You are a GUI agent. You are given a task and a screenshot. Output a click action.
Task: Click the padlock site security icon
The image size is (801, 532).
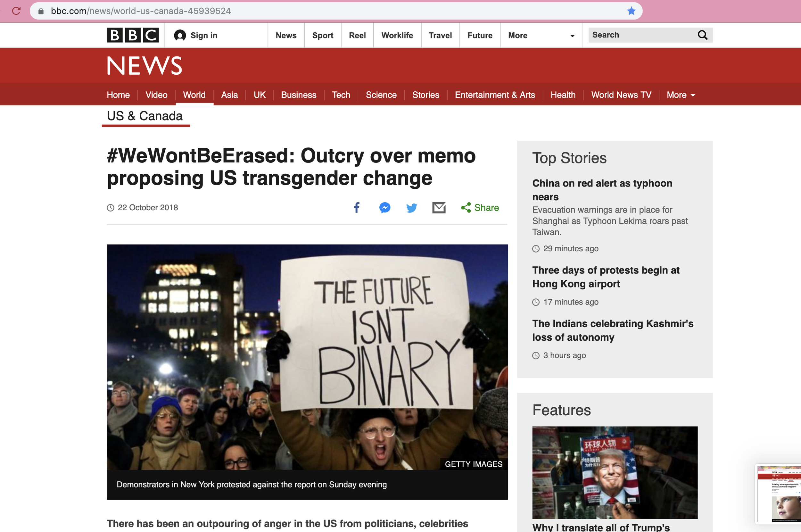tap(41, 11)
